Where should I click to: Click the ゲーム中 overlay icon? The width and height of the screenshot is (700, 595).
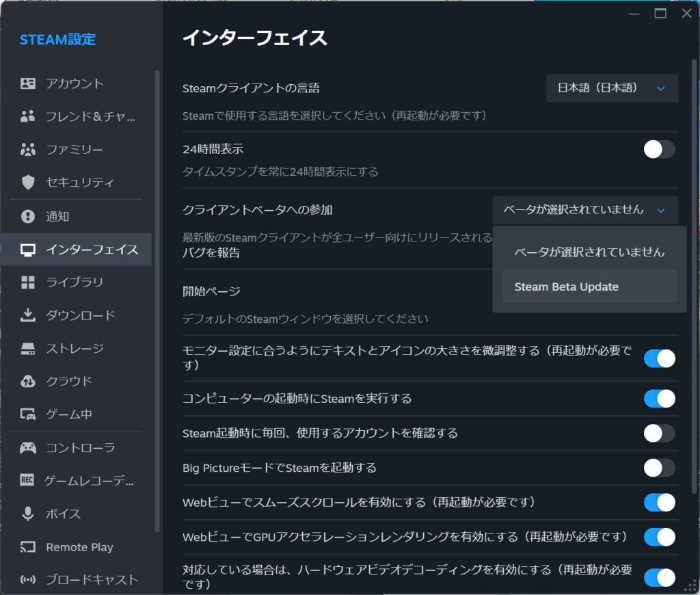[x=27, y=414]
